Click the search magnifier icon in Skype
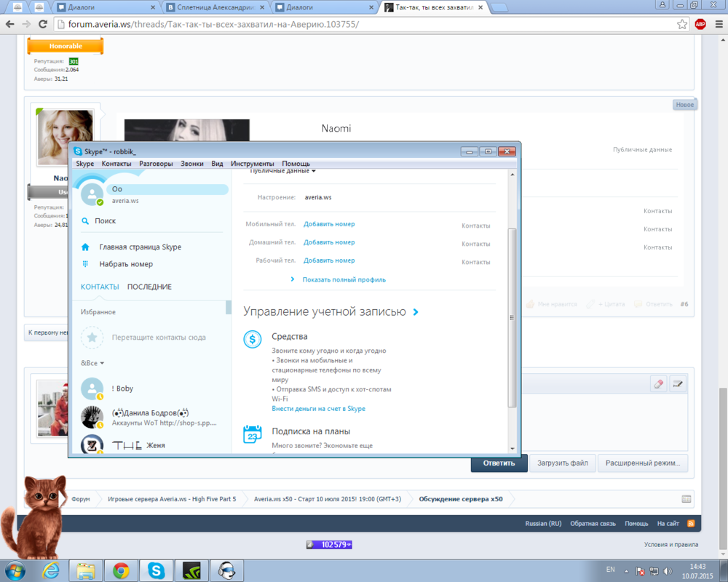The image size is (728, 582). point(85,221)
